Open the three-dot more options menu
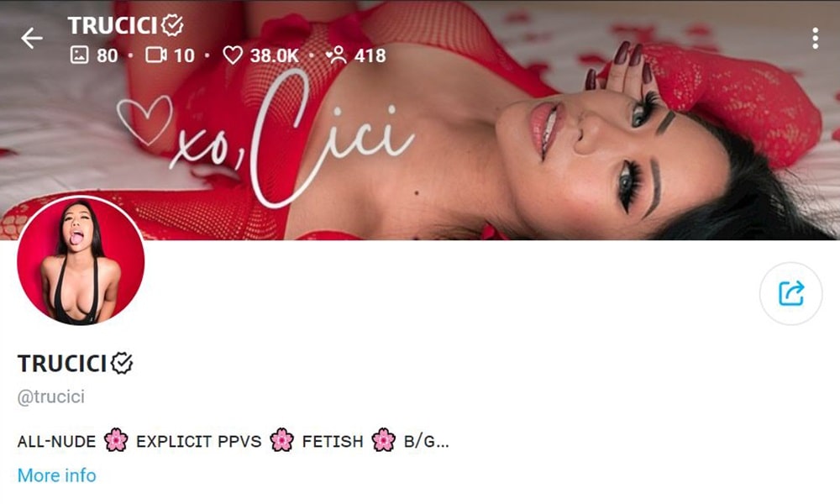This screenshot has height=504, width=840. pos(815,39)
